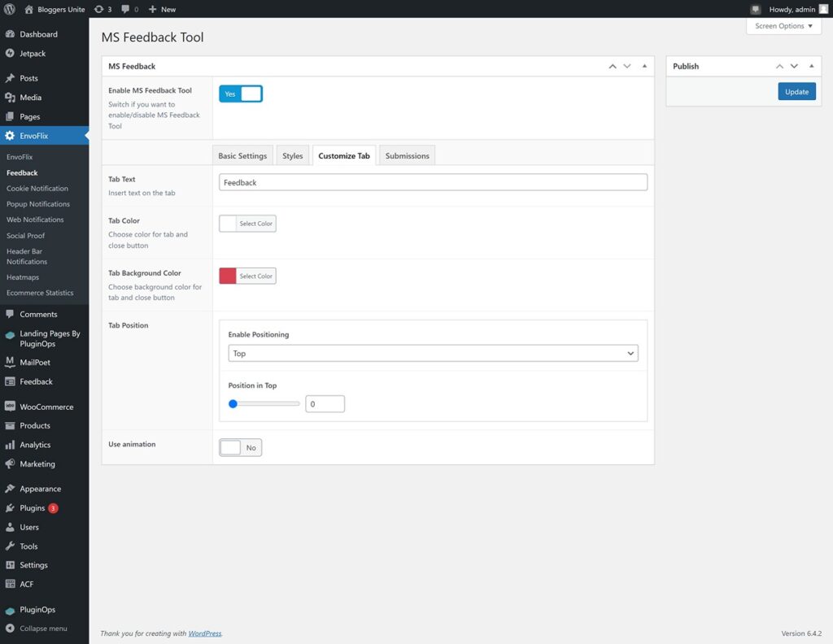Open the Enable Positioning dropdown set to Top
Screen dimensions: 833x644
point(433,354)
